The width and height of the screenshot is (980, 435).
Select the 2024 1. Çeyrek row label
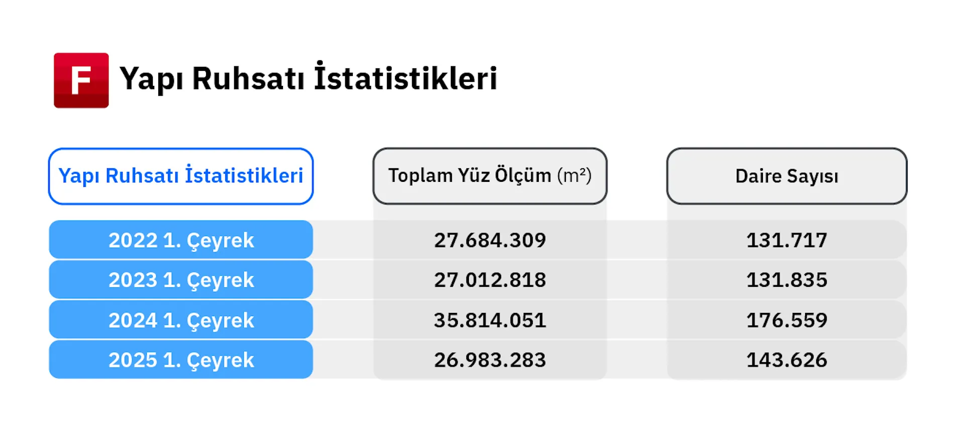point(181,320)
